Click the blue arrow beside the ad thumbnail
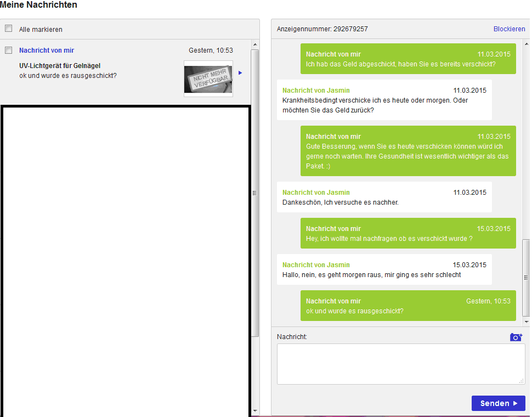 click(240, 73)
